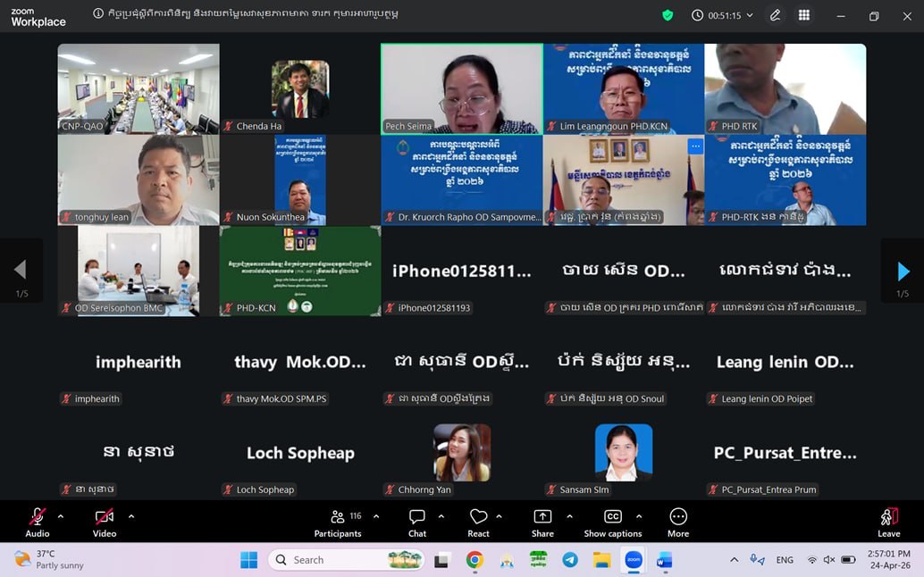This screenshot has width=924, height=577.
Task: Open the meeting timer dropdown arrow
Action: pos(750,15)
